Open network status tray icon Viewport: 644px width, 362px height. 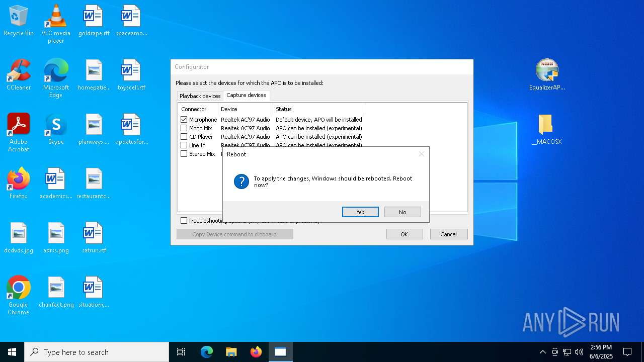tap(567, 352)
